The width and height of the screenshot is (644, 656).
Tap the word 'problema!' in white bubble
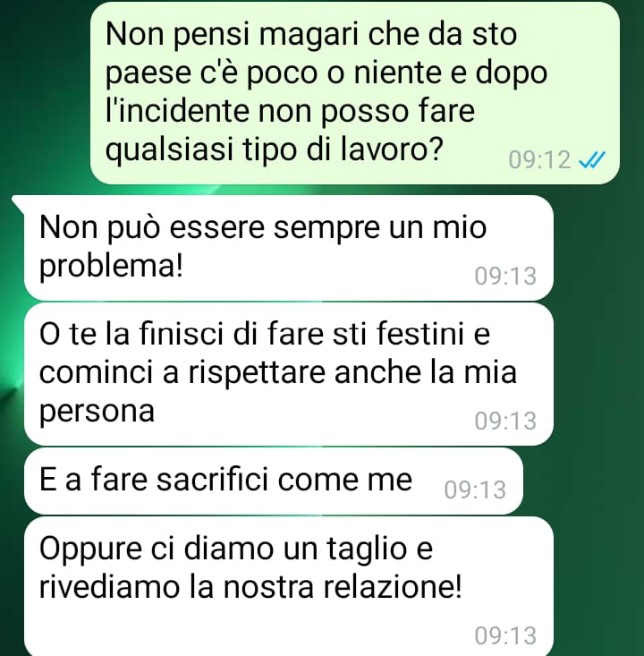111,268
